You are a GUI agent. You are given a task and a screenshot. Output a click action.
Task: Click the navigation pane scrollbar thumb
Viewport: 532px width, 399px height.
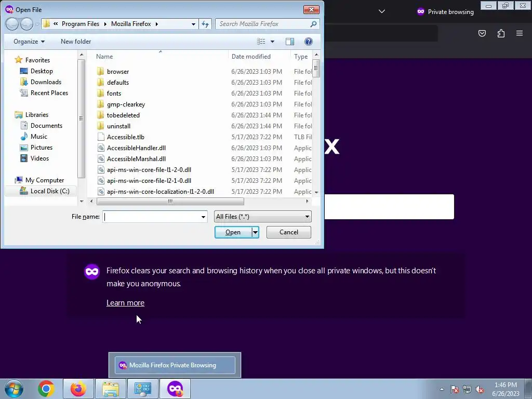(x=81, y=118)
